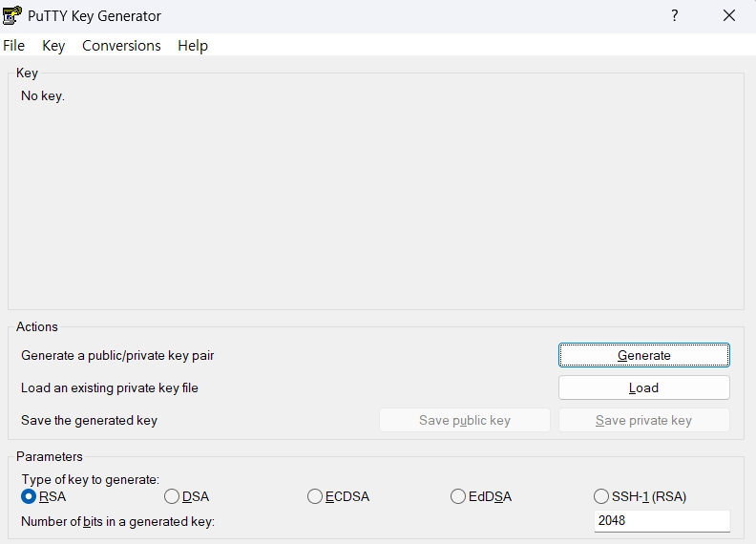Viewport: 756px width, 544px height.
Task: Click the "Parameters" group heading
Action: point(50,456)
